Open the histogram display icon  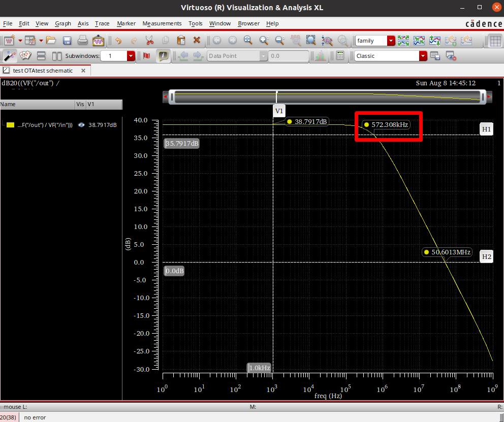pos(319,55)
